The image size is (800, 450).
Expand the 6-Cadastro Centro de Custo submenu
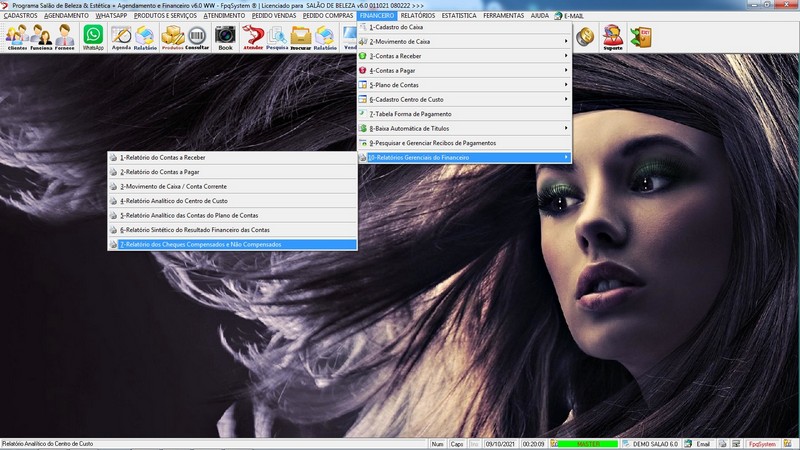click(464, 99)
